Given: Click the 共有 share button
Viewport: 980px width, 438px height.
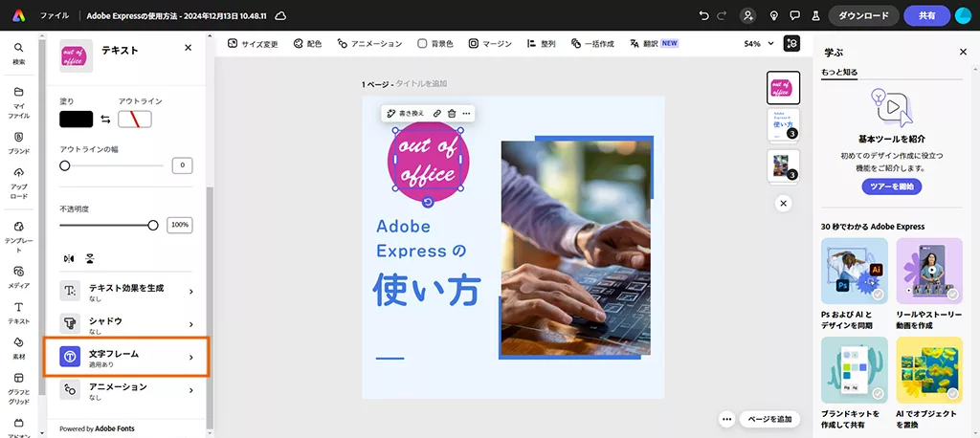Looking at the screenshot, I should pyautogui.click(x=926, y=15).
